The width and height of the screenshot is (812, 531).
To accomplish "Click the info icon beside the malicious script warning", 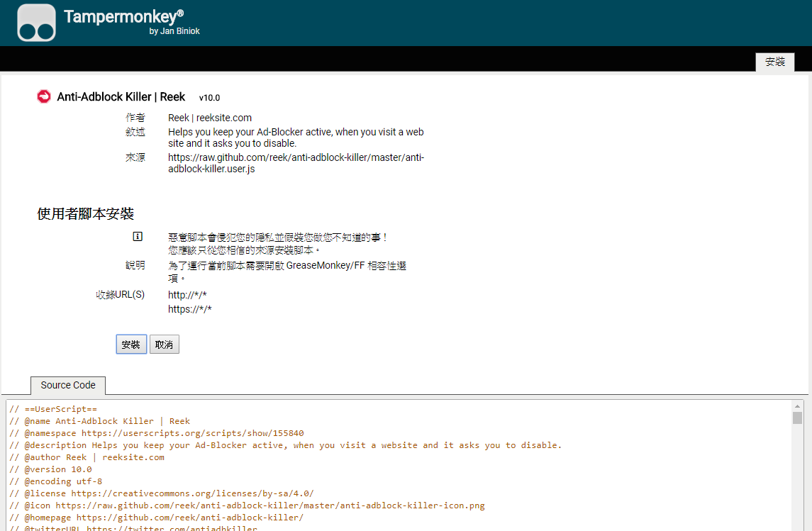I will tap(138, 237).
